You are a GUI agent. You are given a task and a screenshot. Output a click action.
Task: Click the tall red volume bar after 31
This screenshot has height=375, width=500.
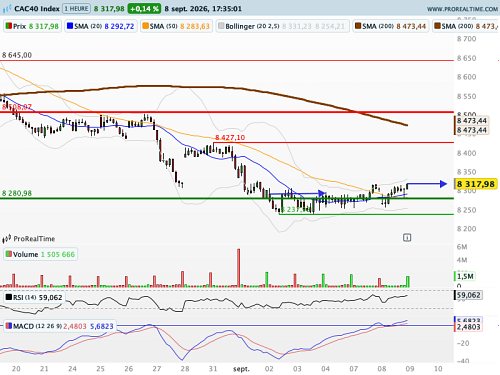click(x=239, y=267)
